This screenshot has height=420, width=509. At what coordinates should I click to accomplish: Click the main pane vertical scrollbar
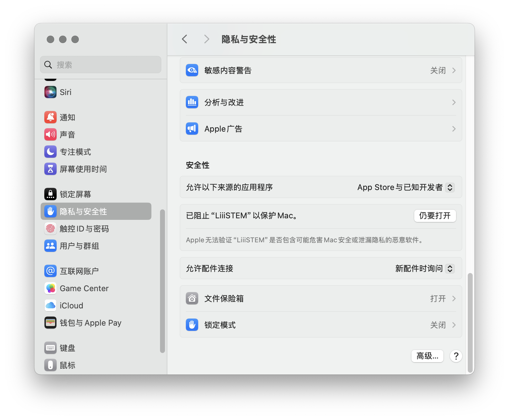[470, 322]
